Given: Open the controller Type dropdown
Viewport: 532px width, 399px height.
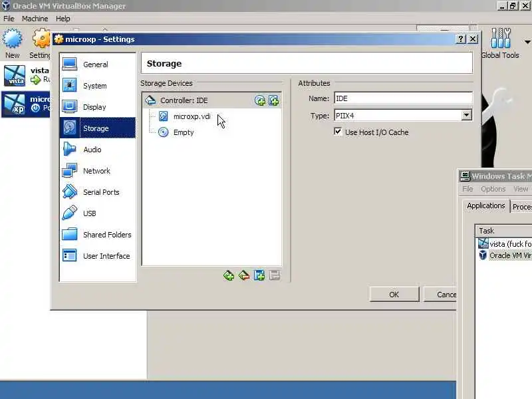Looking at the screenshot, I should (x=466, y=115).
